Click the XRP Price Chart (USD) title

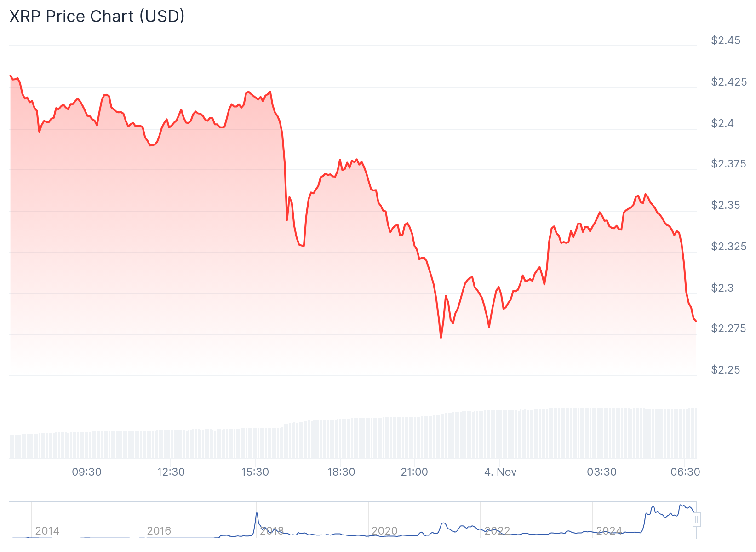[x=97, y=16]
